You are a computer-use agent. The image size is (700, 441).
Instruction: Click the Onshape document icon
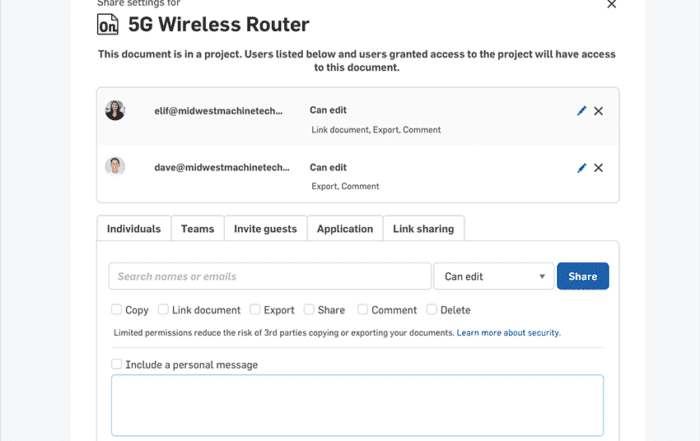pos(108,24)
